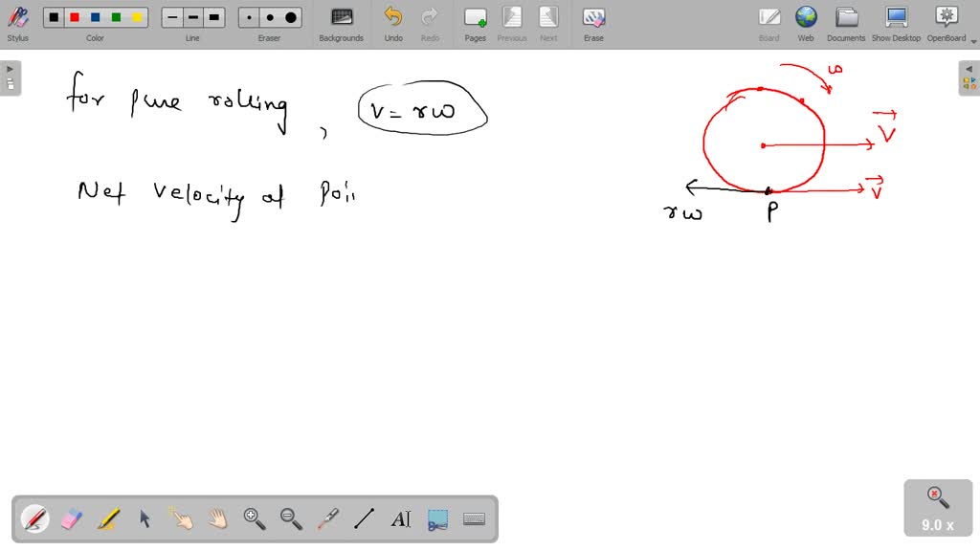Select the Pen tool in stylus palette
The height and width of the screenshot is (551, 980).
(x=35, y=518)
